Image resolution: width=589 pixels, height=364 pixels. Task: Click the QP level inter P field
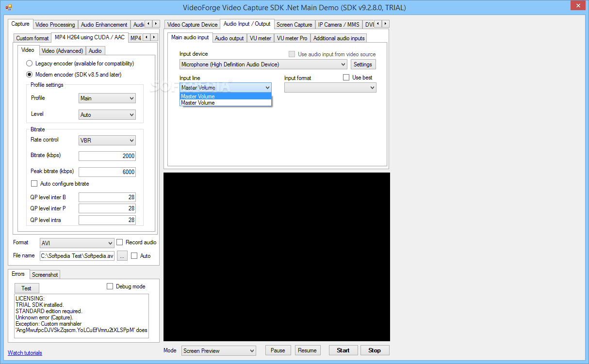point(107,208)
